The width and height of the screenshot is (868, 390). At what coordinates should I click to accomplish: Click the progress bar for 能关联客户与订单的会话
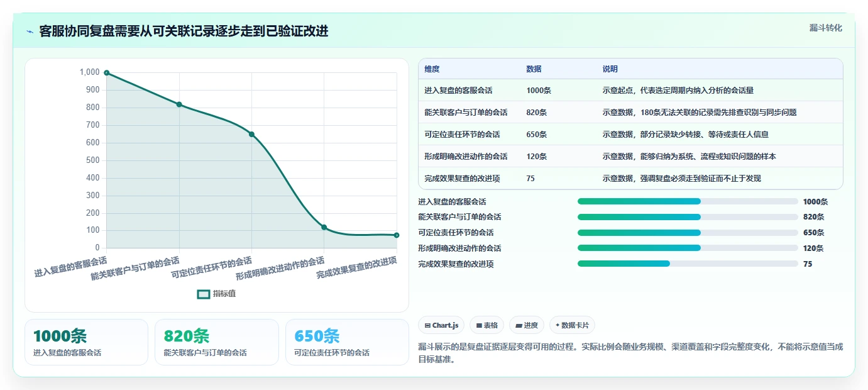pyautogui.click(x=688, y=216)
